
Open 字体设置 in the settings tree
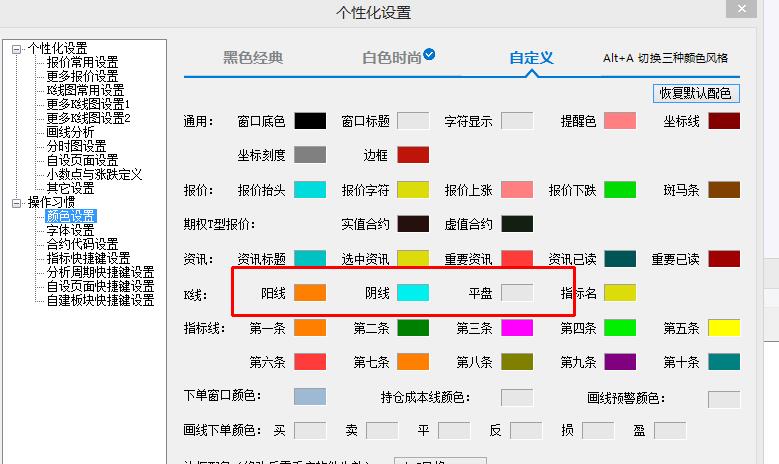[70, 230]
